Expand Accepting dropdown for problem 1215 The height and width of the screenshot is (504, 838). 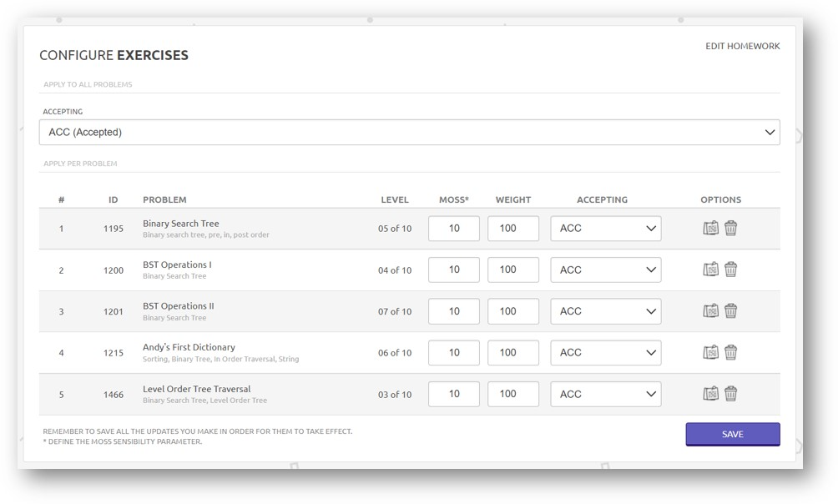(x=605, y=353)
